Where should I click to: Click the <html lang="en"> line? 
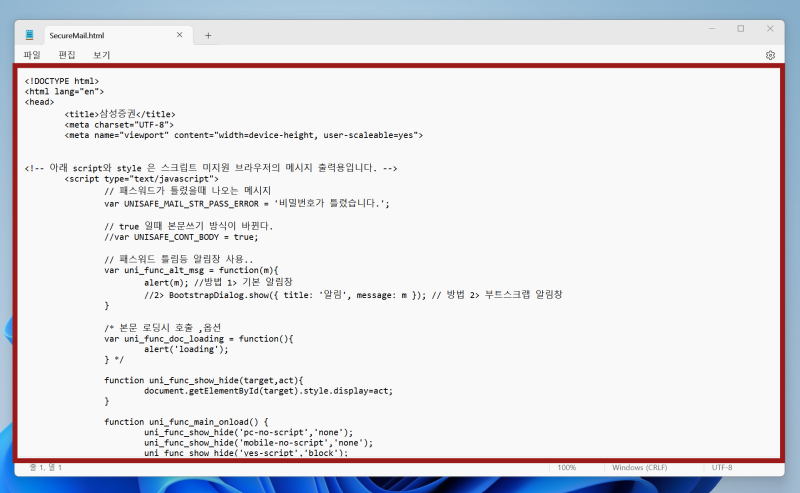(x=64, y=92)
